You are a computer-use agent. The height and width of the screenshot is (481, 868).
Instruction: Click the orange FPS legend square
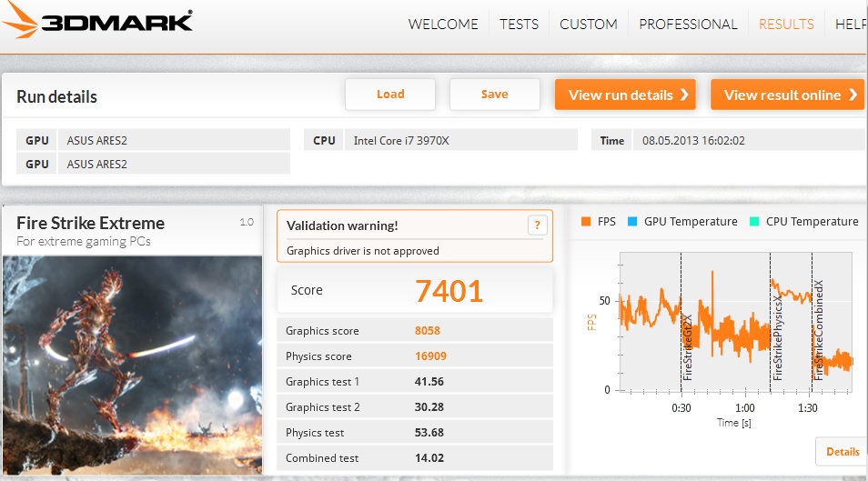[x=586, y=221]
